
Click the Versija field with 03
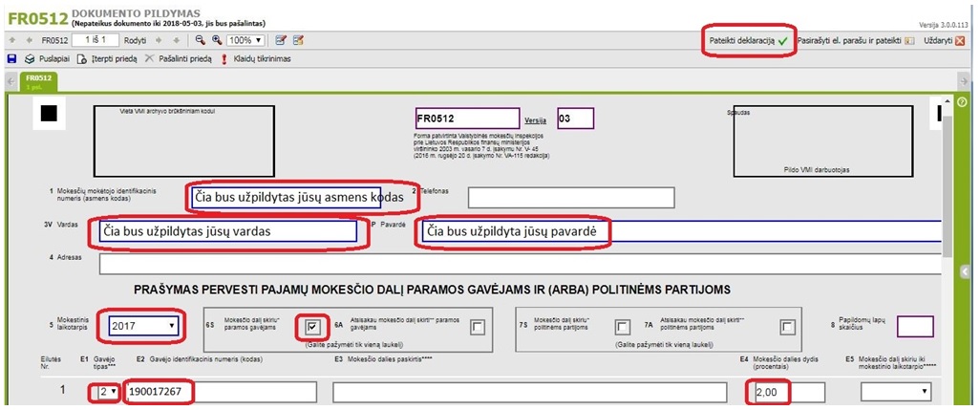[576, 119]
